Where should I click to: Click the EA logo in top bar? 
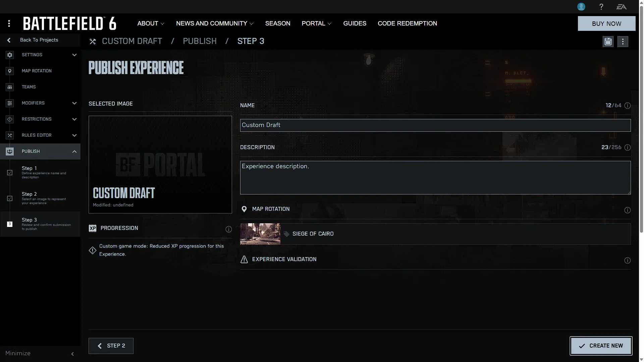(x=621, y=7)
